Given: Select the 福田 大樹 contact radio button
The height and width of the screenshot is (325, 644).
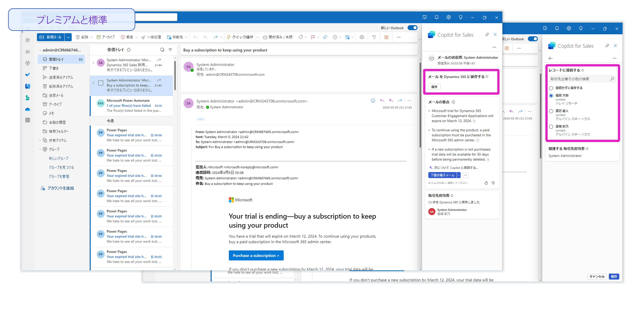Looking at the screenshot, I should point(551,96).
